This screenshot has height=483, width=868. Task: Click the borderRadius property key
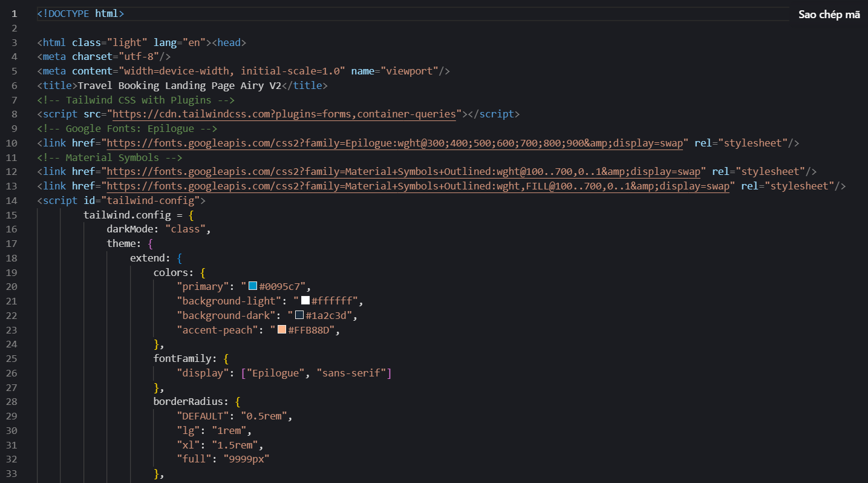191,402
